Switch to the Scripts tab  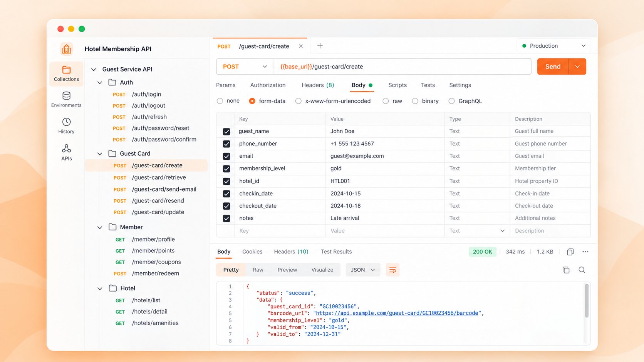click(397, 85)
